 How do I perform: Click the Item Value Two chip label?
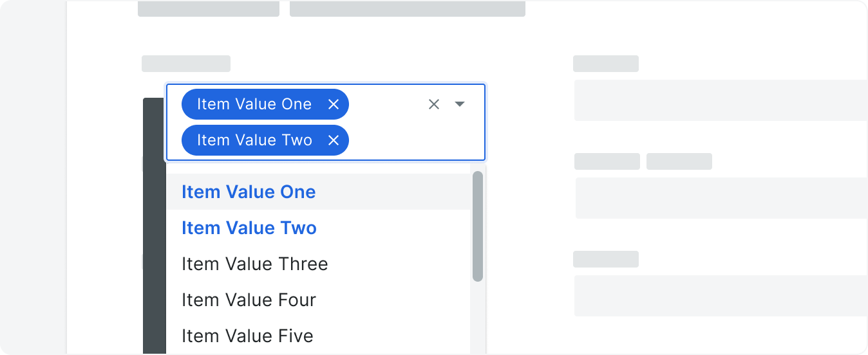pyautogui.click(x=254, y=140)
